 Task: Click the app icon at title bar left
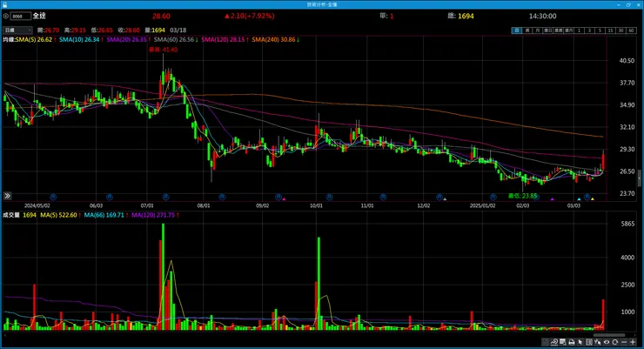pyautogui.click(x=4, y=4)
